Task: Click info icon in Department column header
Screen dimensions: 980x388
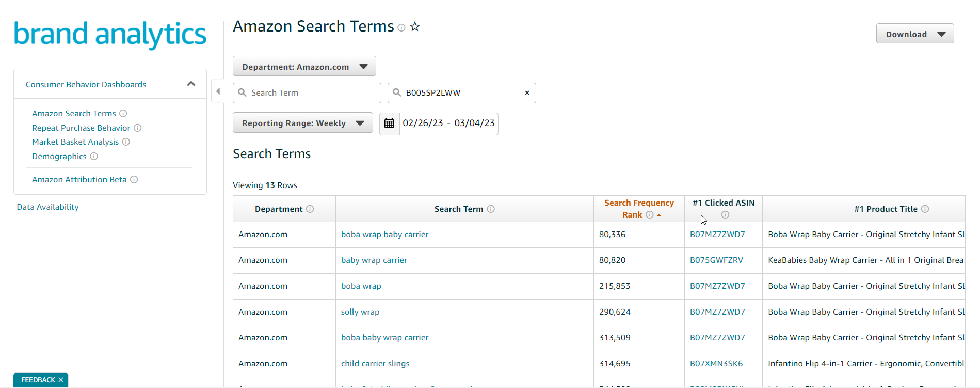Action: click(x=310, y=209)
